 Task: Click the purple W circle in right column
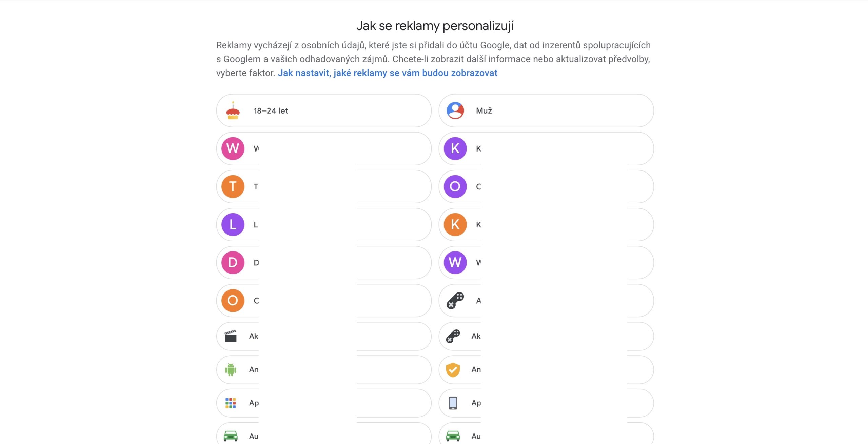point(455,263)
